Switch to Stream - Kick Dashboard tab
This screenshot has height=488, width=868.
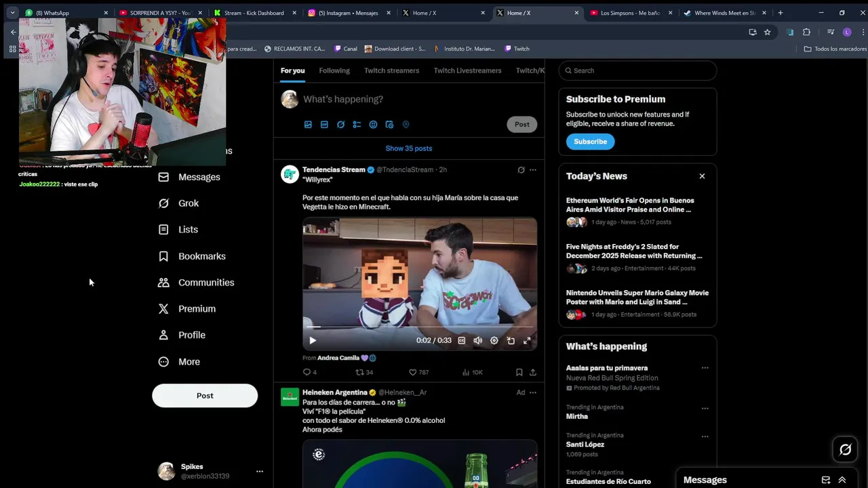tap(254, 13)
